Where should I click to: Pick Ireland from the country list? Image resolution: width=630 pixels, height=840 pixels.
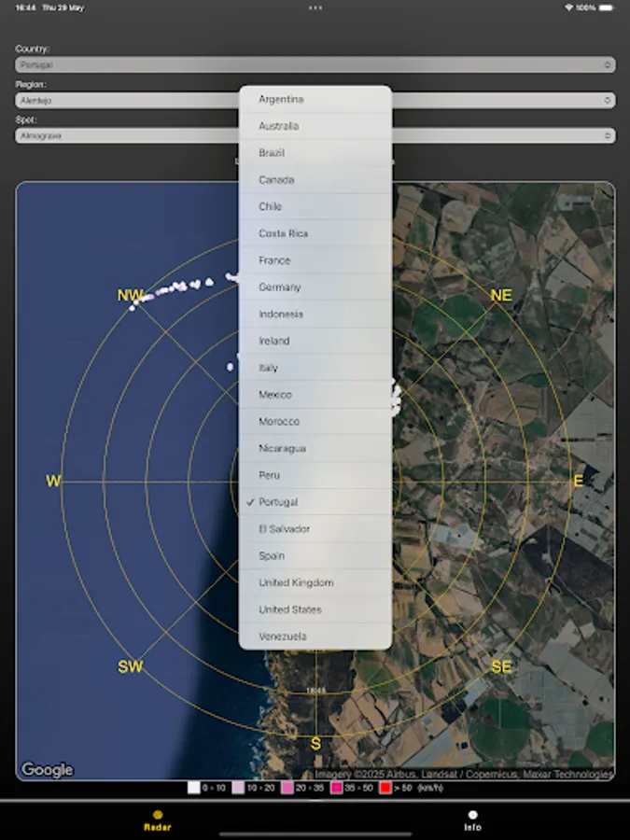[x=315, y=341]
